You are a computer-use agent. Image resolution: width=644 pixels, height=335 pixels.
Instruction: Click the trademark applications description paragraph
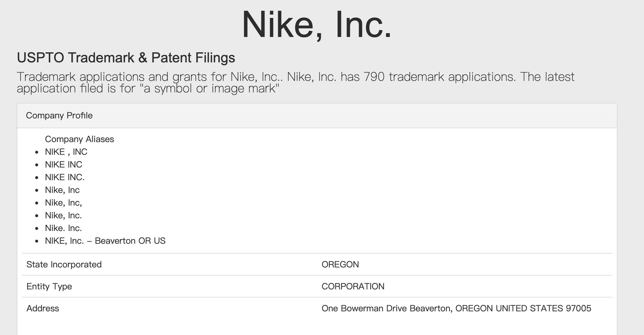pos(295,83)
